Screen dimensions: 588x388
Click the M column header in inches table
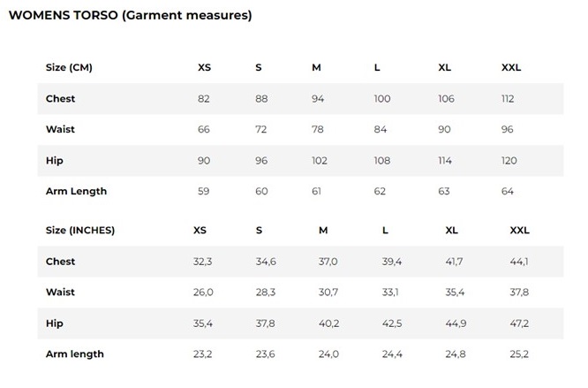(x=323, y=230)
